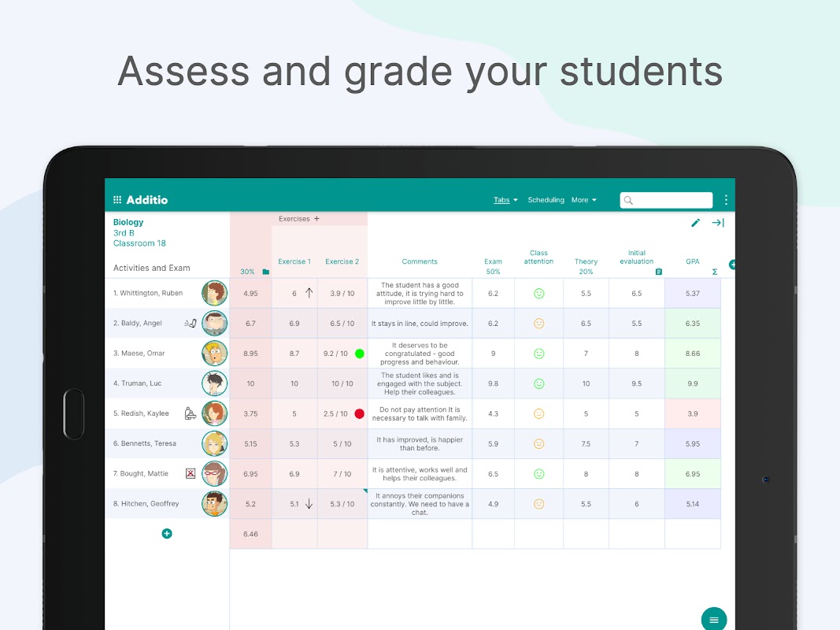Click the collapse columns arrow icon
This screenshot has width=840, height=630.
click(718, 223)
